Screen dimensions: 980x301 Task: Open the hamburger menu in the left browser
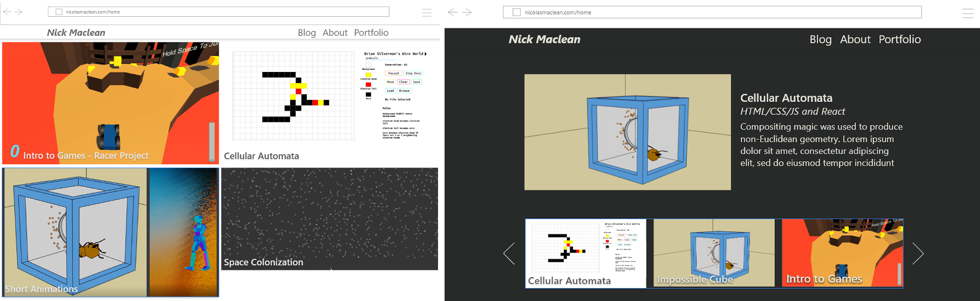click(427, 12)
